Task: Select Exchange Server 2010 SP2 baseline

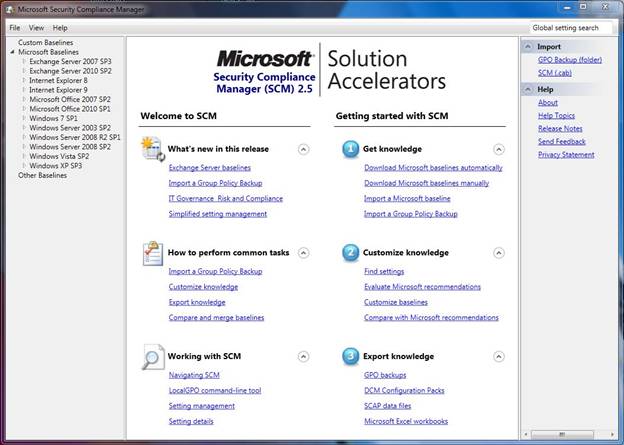Action: click(x=70, y=71)
